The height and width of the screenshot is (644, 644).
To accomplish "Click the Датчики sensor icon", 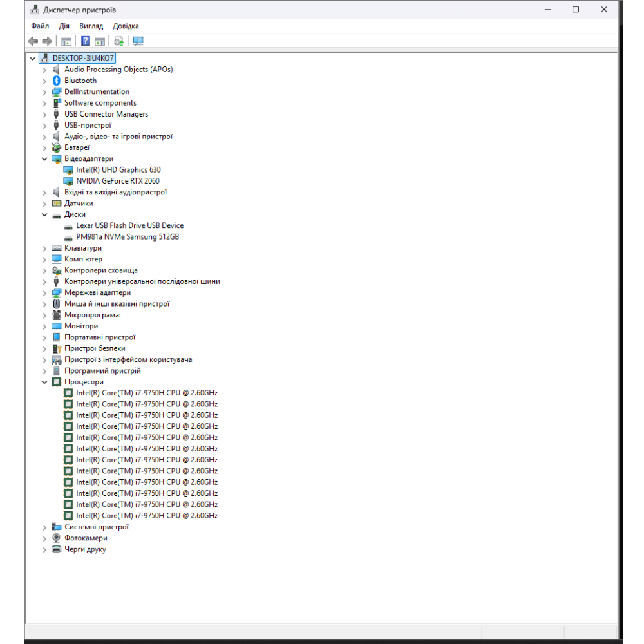I will point(57,204).
